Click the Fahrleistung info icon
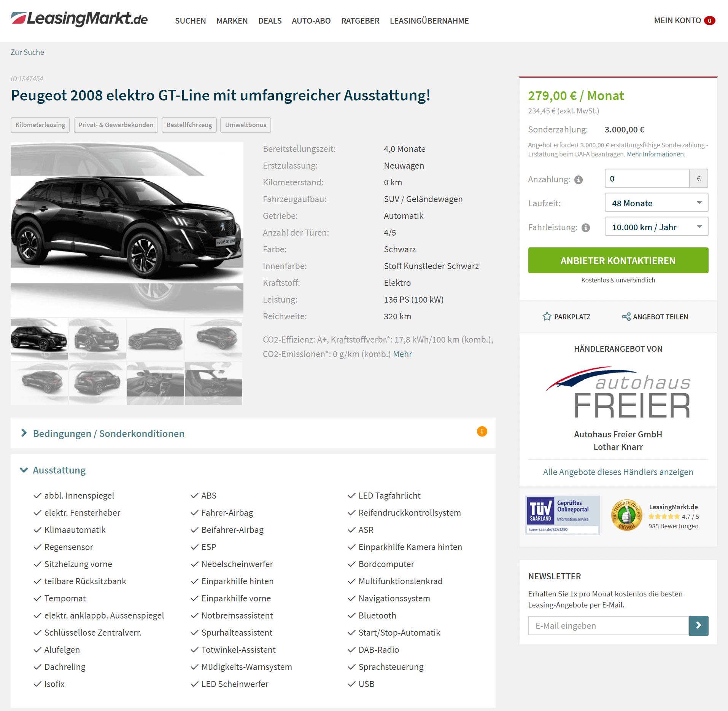 (x=586, y=228)
